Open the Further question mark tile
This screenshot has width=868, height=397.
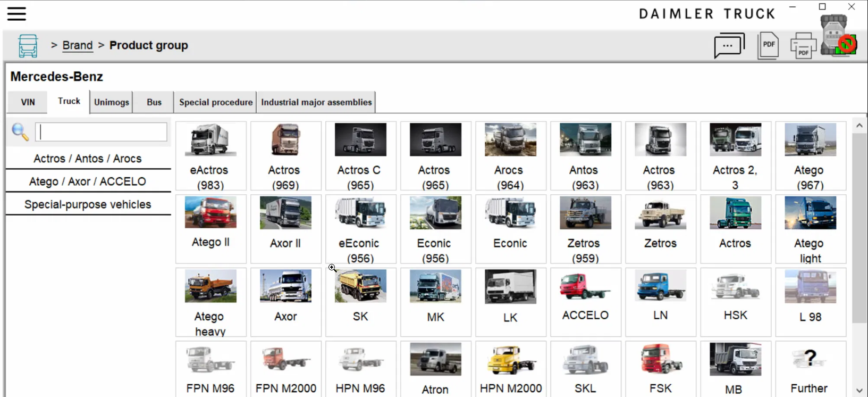[811, 369]
